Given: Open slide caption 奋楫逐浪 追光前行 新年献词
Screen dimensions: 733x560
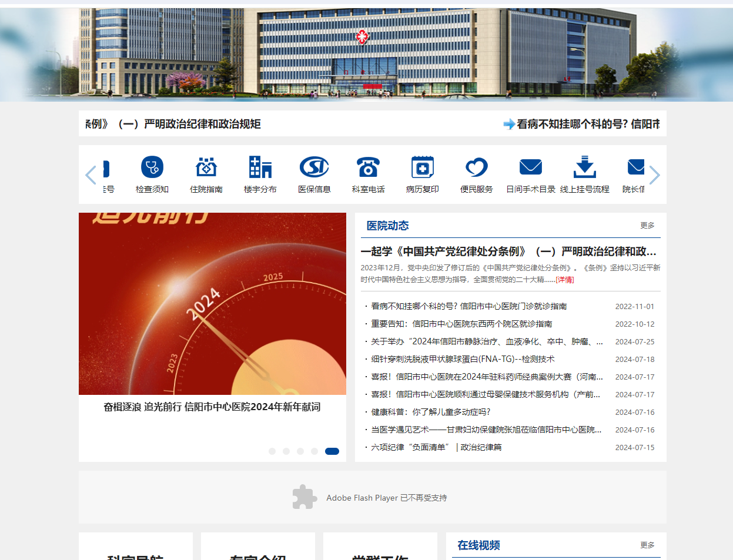Looking at the screenshot, I should click(212, 407).
